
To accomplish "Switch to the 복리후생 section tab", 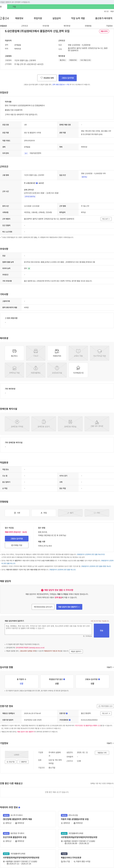I will pos(67,26).
